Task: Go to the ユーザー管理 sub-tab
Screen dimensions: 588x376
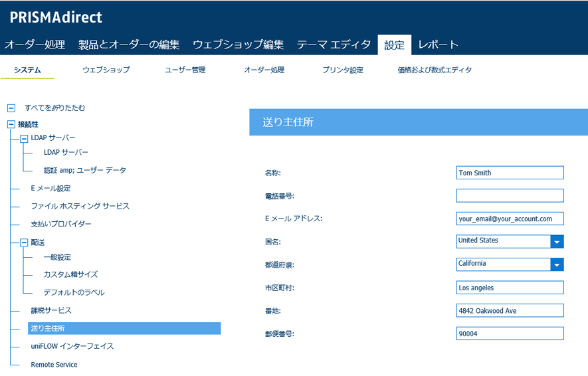Action: click(x=185, y=70)
